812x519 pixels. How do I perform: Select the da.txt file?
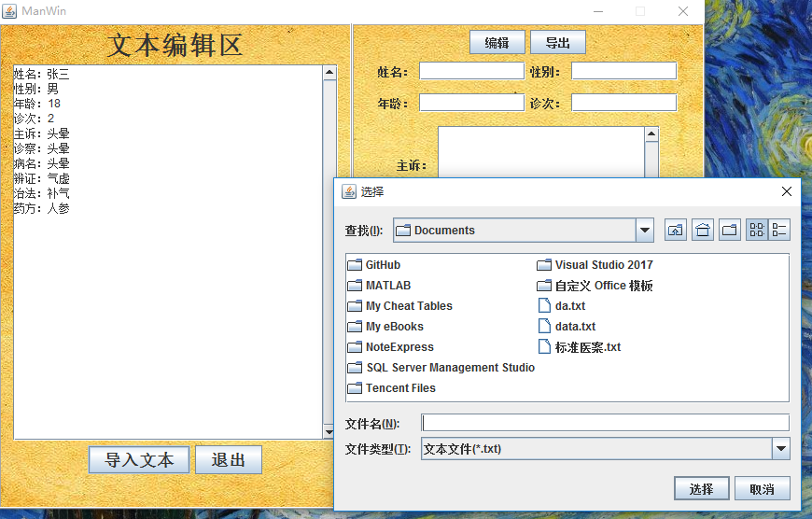point(562,306)
